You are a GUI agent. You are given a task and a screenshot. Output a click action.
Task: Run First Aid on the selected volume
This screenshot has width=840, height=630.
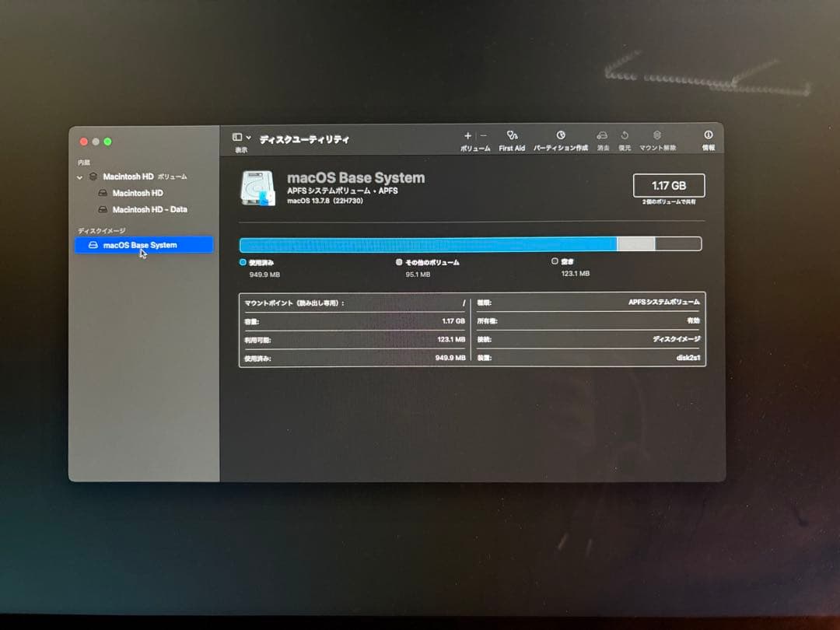pyautogui.click(x=511, y=138)
